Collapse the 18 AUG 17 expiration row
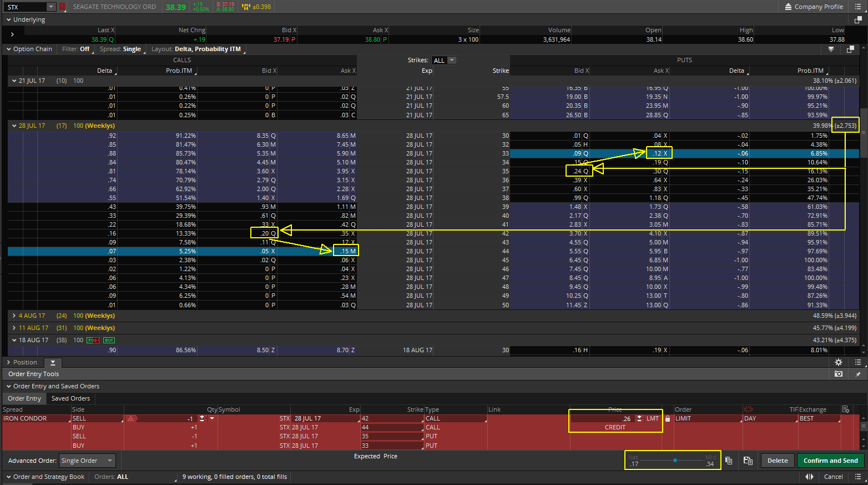 [x=14, y=340]
